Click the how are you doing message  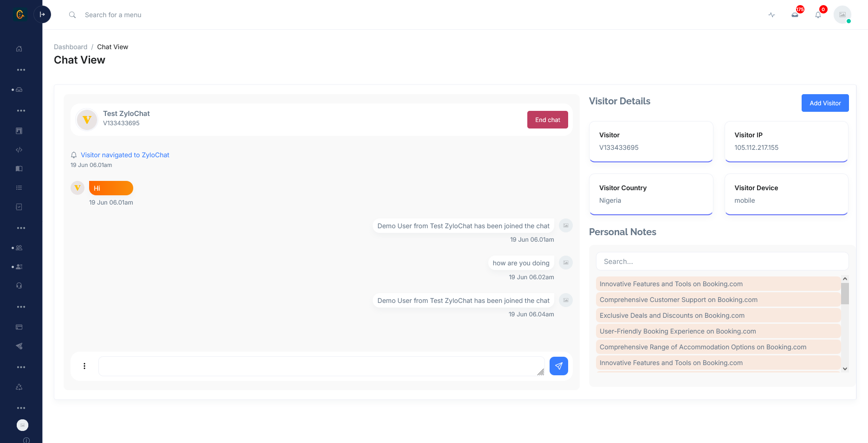521,263
